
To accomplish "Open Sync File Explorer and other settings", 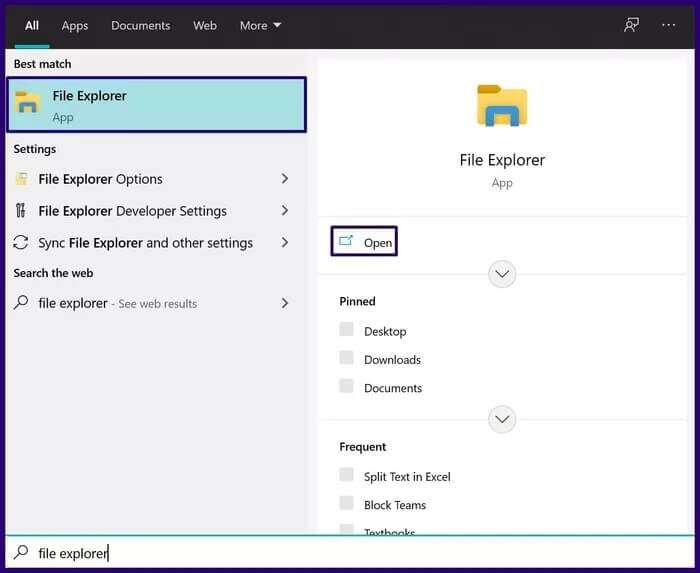I will click(x=157, y=242).
